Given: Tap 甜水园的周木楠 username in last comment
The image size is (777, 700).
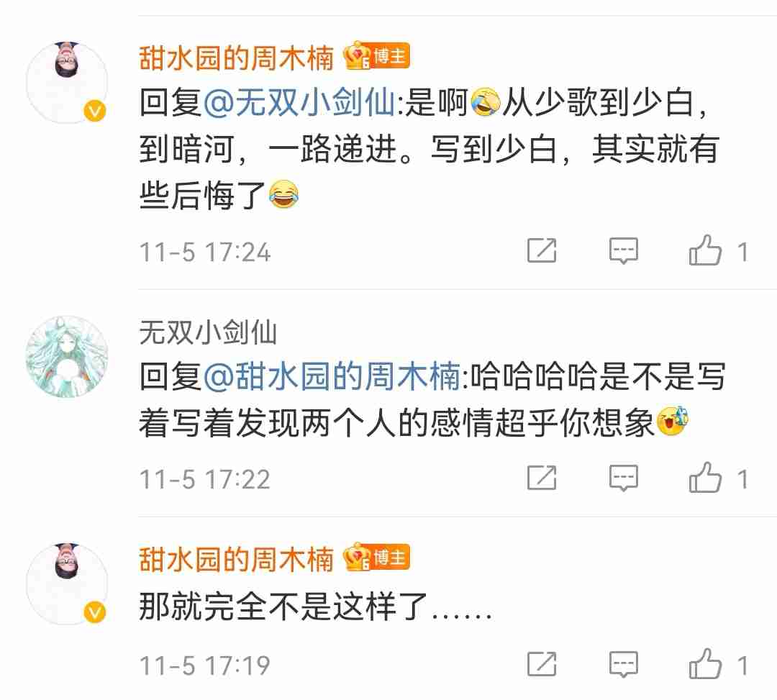Looking at the screenshot, I should (x=237, y=559).
